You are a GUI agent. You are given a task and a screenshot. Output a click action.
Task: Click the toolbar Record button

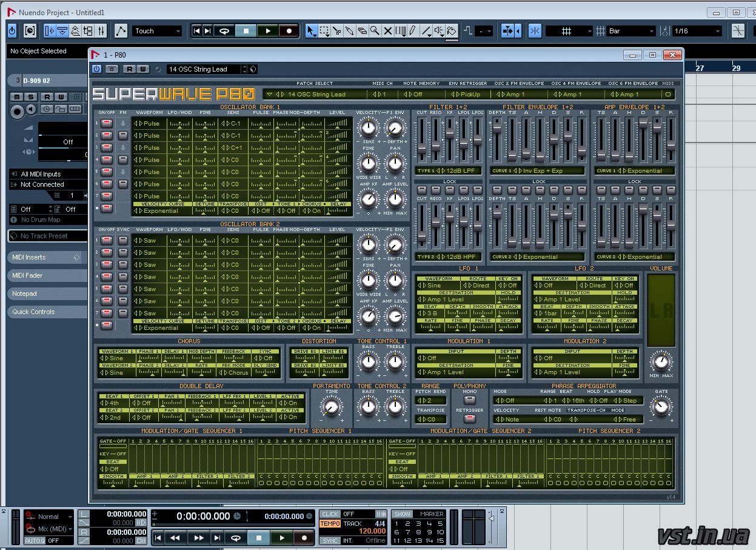[x=289, y=31]
